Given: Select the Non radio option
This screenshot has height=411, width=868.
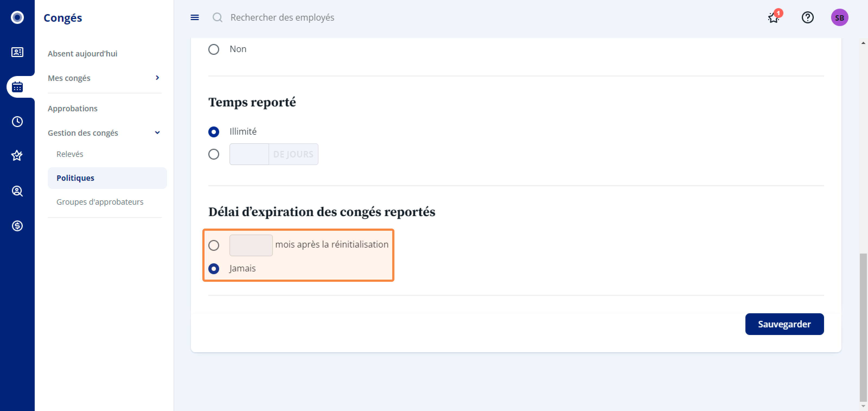Looking at the screenshot, I should [x=214, y=50].
